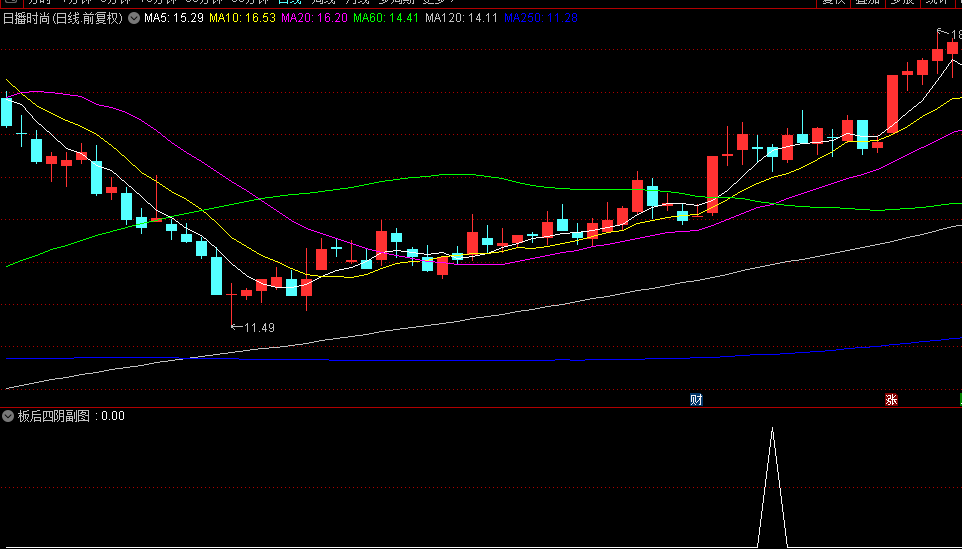Select the MA120: 14.11 label
The width and height of the screenshot is (962, 549).
pyautogui.click(x=461, y=18)
